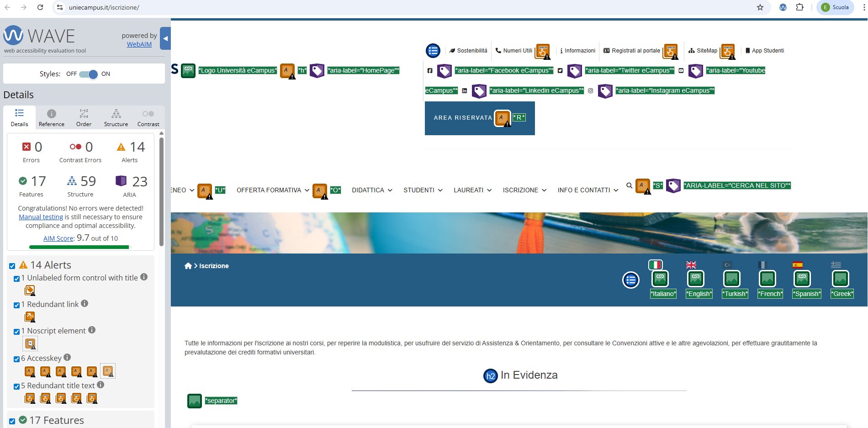Click the noscript element alert icon
The width and height of the screenshot is (868, 428).
[x=30, y=343]
